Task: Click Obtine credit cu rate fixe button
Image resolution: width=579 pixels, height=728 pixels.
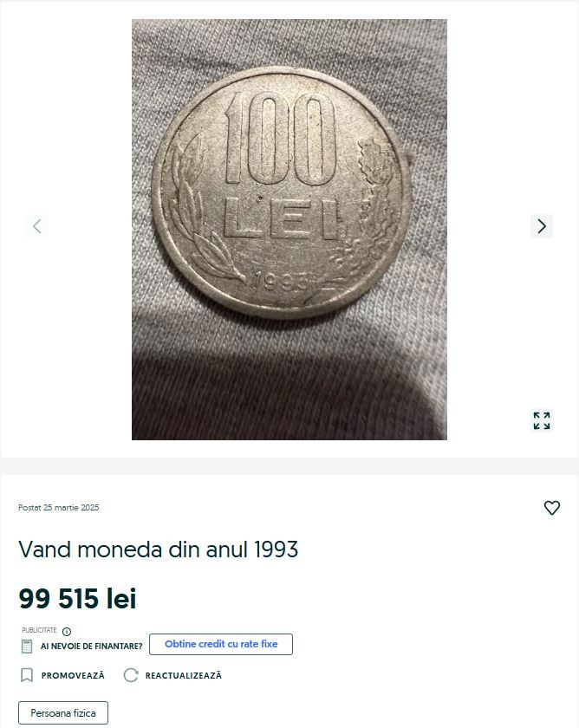Action: (x=221, y=644)
